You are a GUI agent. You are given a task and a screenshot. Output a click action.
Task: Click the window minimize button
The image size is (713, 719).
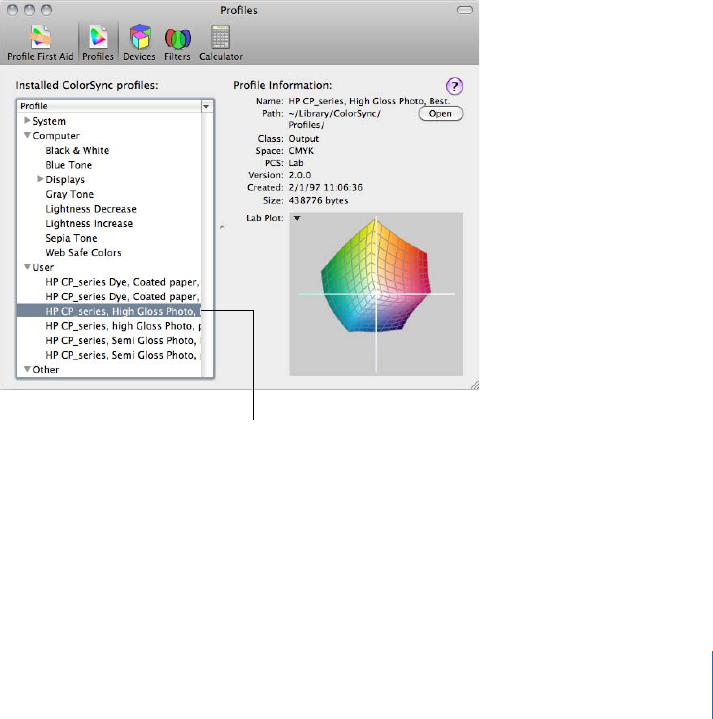[x=30, y=10]
